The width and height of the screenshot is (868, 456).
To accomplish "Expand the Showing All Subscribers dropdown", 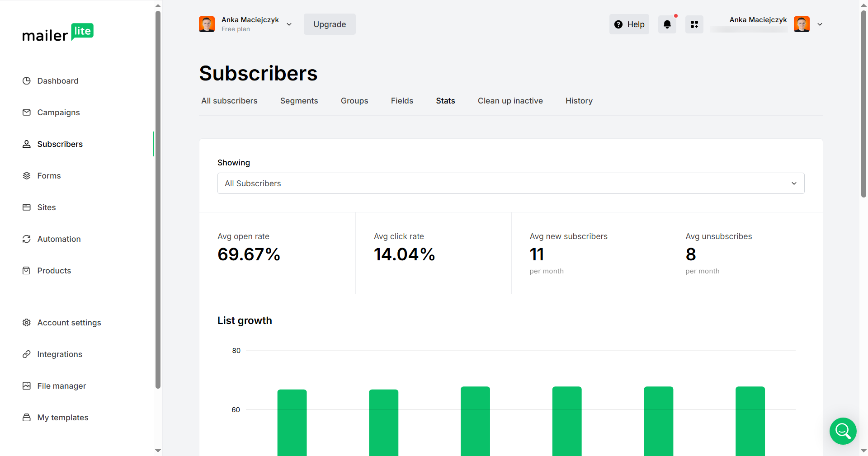I will 510,183.
